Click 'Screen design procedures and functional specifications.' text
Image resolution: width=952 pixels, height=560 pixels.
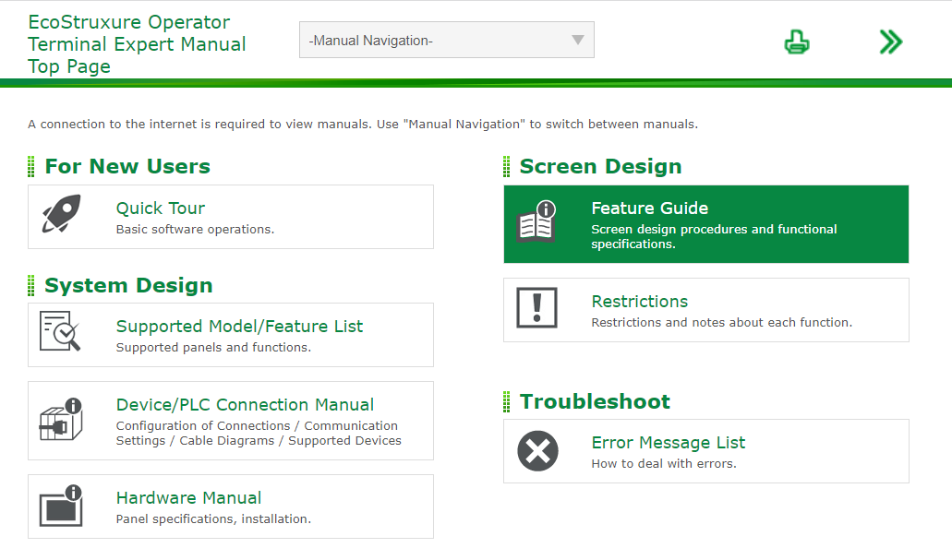(x=714, y=236)
